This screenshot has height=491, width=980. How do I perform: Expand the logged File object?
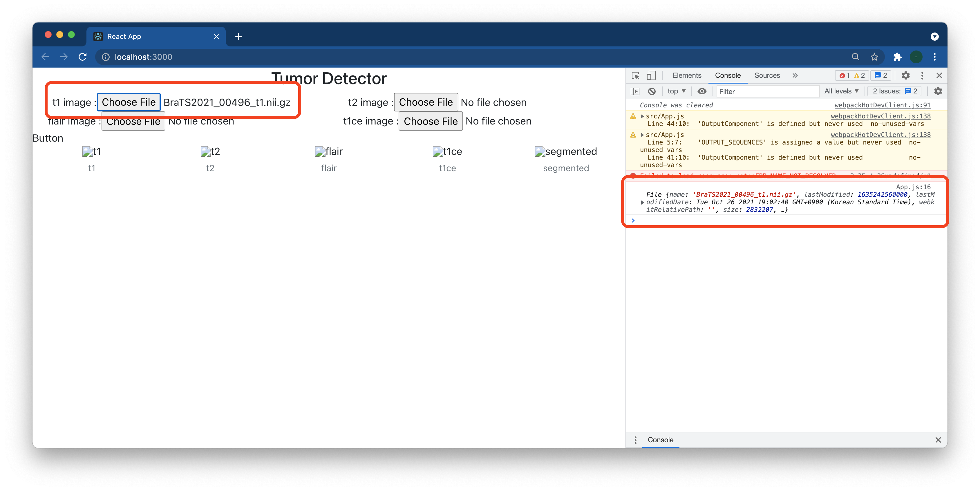642,203
